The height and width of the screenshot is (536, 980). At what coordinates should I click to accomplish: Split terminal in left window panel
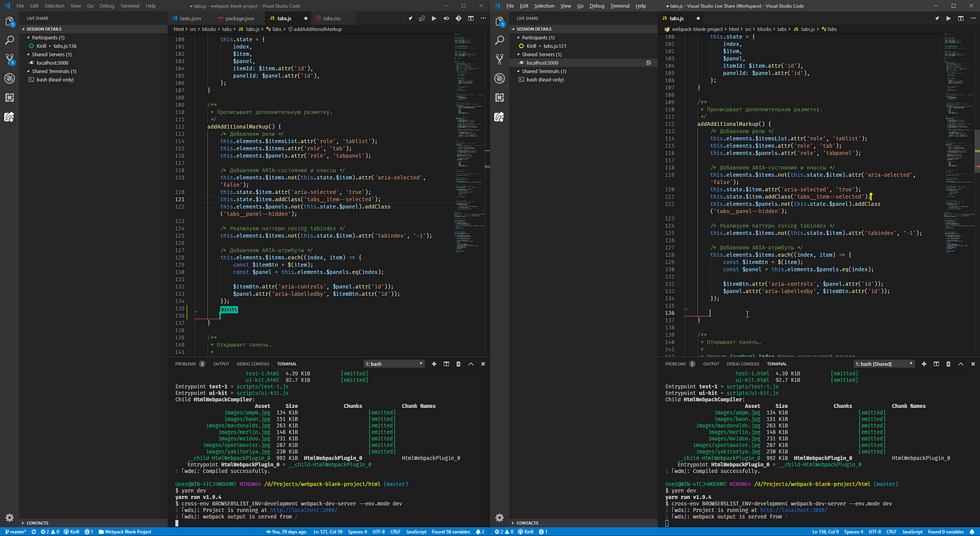coord(446,364)
